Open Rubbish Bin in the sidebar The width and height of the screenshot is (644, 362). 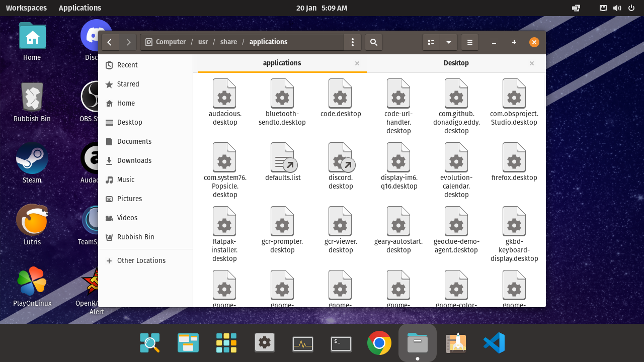145,237
